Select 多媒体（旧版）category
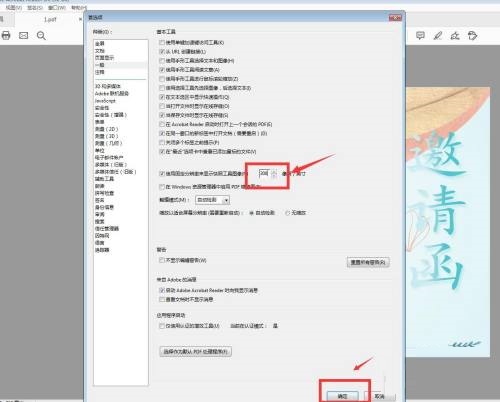 pyautogui.click(x=111, y=165)
